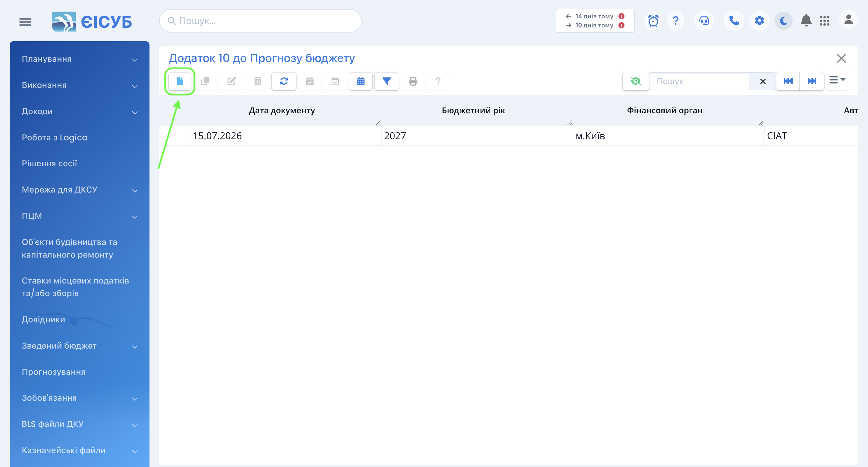Click the filled calendar-check toolbar icon
The width and height of the screenshot is (868, 467).
310,81
